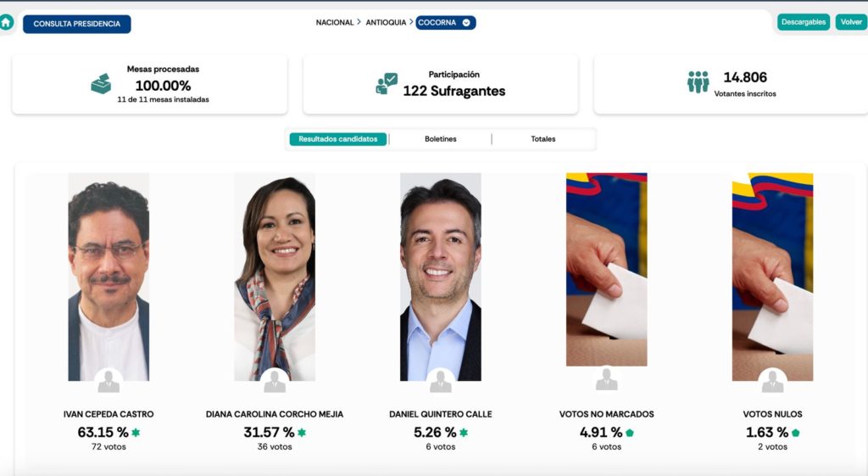Go to the home icon

pos(6,23)
